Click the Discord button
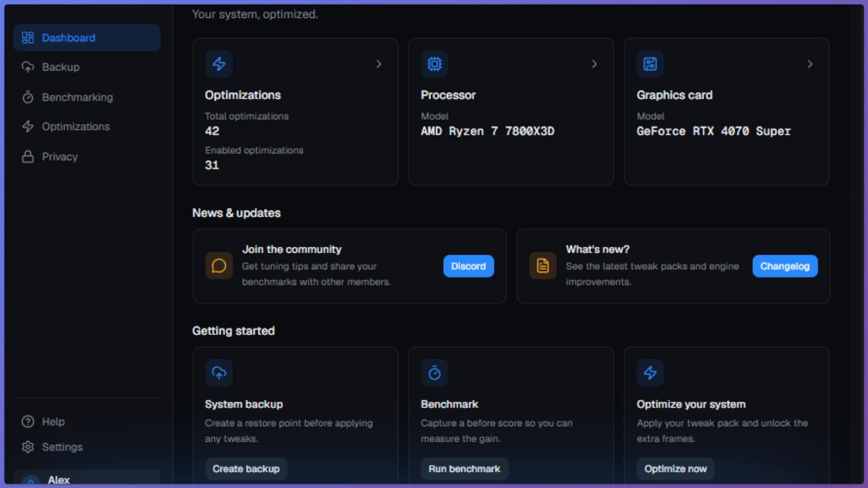 469,266
